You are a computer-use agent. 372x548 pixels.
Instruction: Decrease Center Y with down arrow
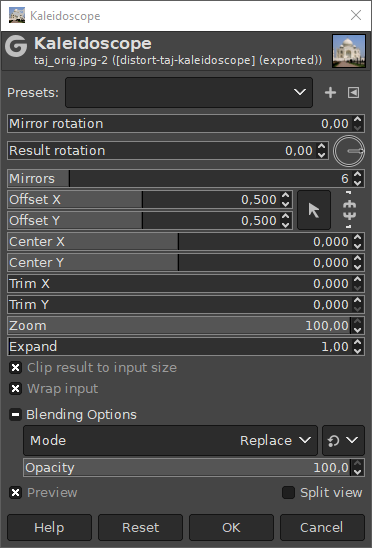pyautogui.click(x=357, y=267)
